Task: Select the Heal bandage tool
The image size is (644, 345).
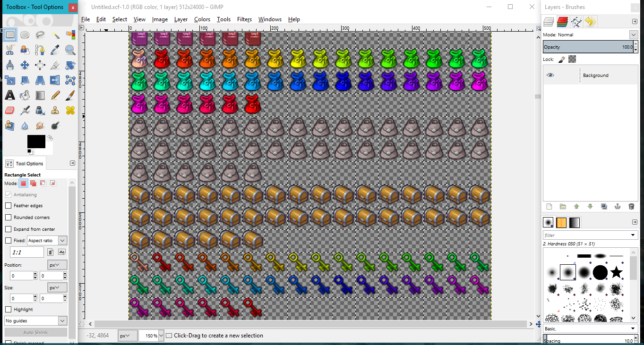Action: [x=70, y=110]
